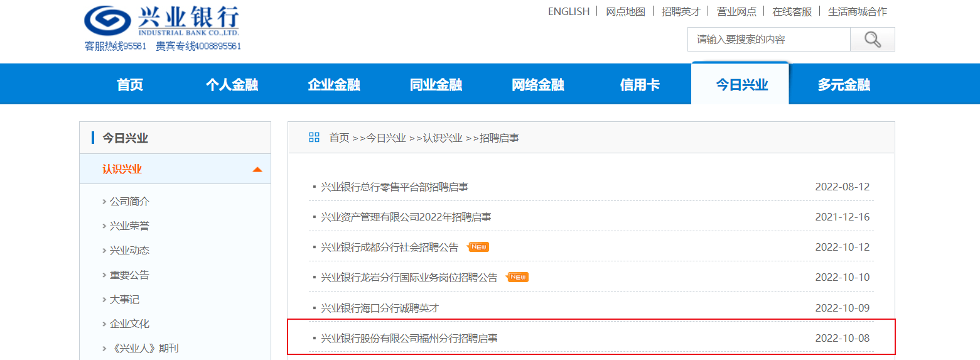The width and height of the screenshot is (980, 360).
Task: Open 多元金融 navigation tab
Action: click(x=844, y=85)
